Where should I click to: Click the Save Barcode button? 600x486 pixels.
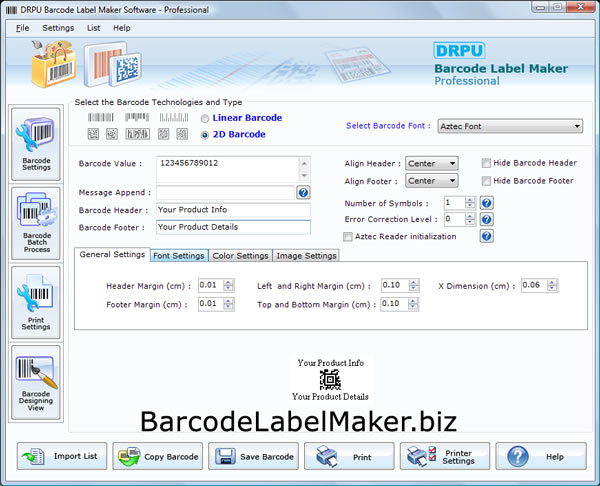(253, 456)
